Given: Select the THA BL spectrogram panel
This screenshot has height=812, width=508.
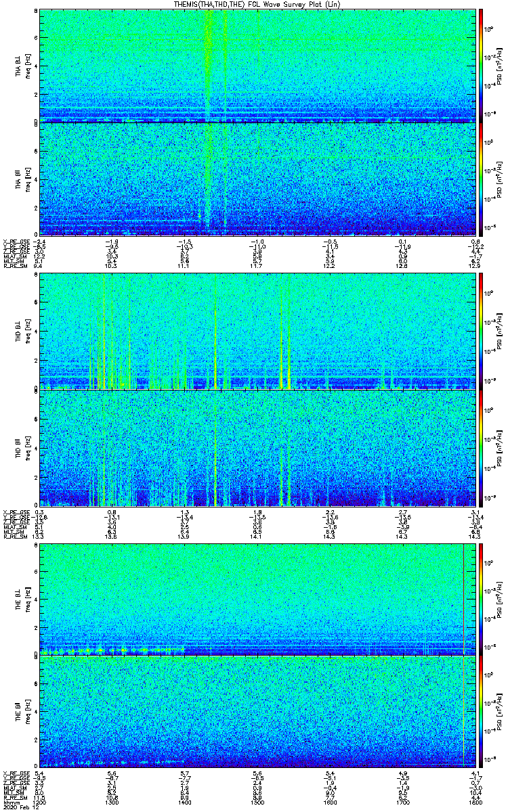Looking at the screenshot, I should (x=257, y=65).
